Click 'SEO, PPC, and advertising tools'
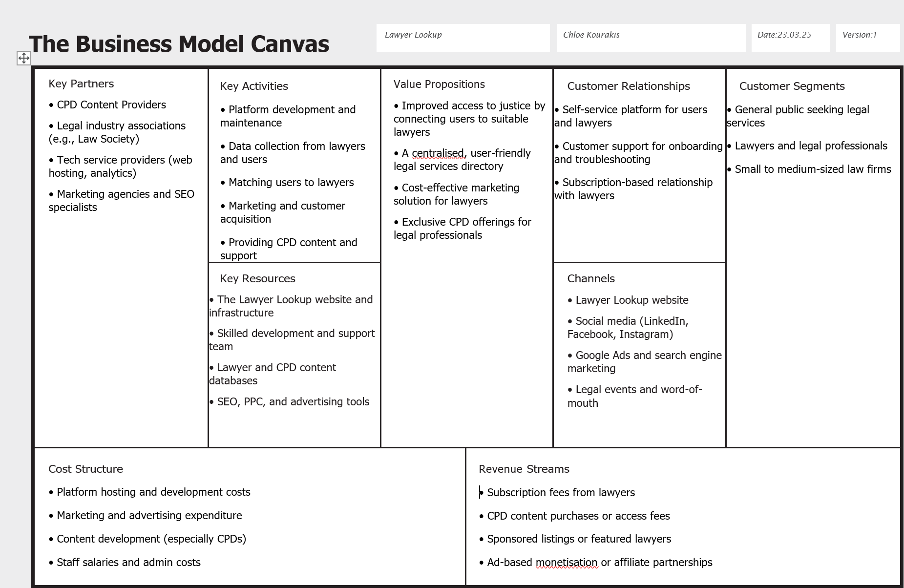 [x=289, y=401]
